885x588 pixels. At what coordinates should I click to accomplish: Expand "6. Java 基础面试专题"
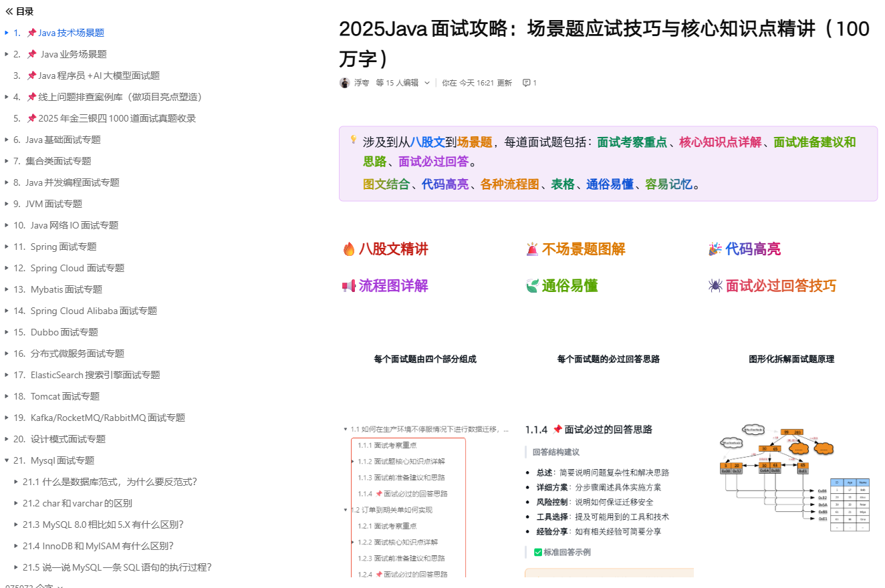pos(7,139)
